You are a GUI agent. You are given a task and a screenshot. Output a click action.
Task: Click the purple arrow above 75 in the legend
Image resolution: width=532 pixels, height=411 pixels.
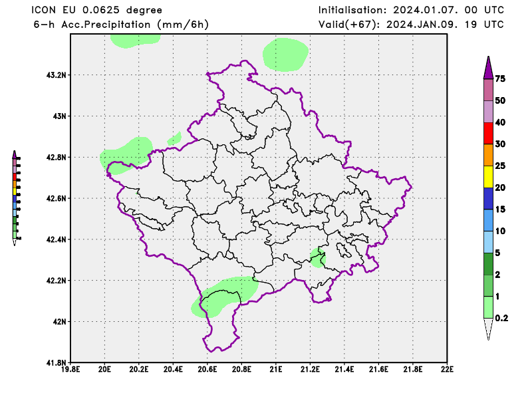pos(488,68)
